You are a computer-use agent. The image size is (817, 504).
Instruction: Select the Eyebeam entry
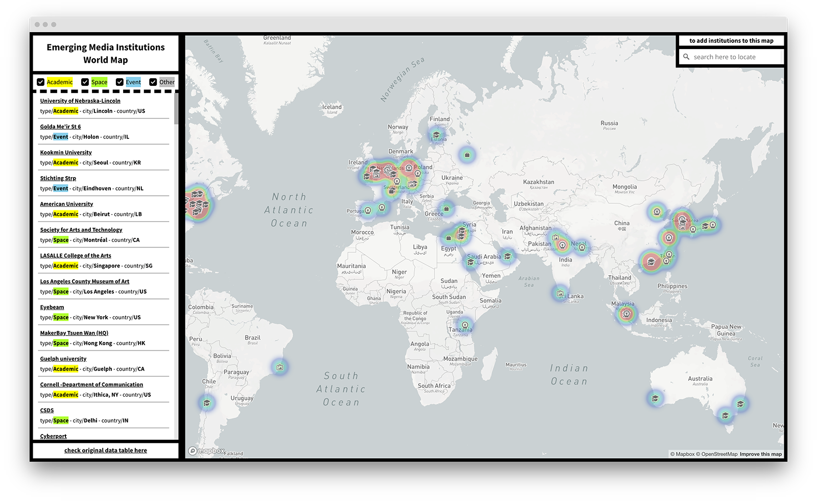[x=52, y=307]
